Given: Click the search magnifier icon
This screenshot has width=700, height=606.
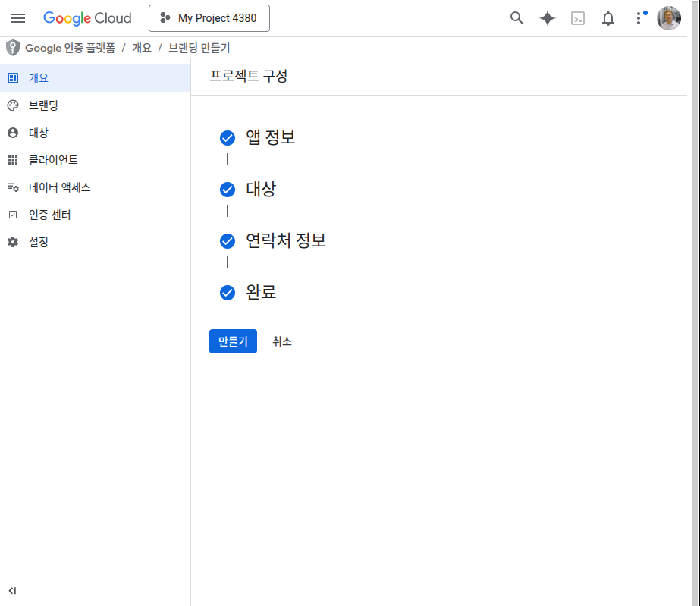Looking at the screenshot, I should point(516,18).
